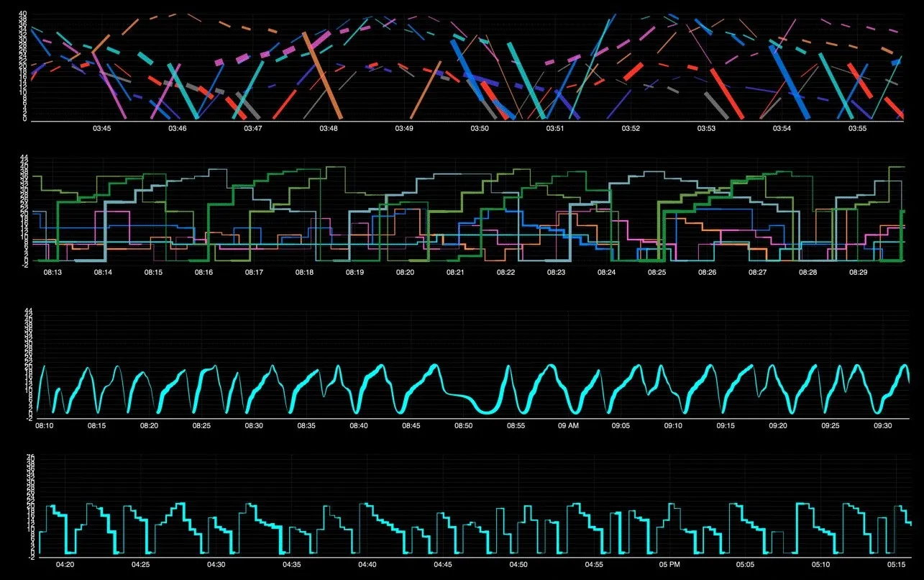Click the 05:05 tick label
Viewport: 924px width, 580px height.
click(x=745, y=565)
